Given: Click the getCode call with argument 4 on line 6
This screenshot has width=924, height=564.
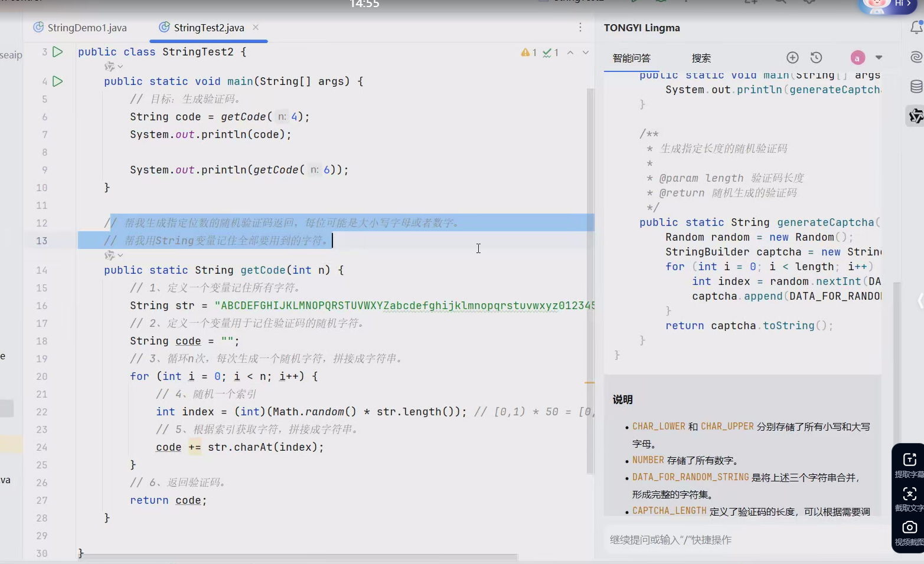Looking at the screenshot, I should 265,117.
